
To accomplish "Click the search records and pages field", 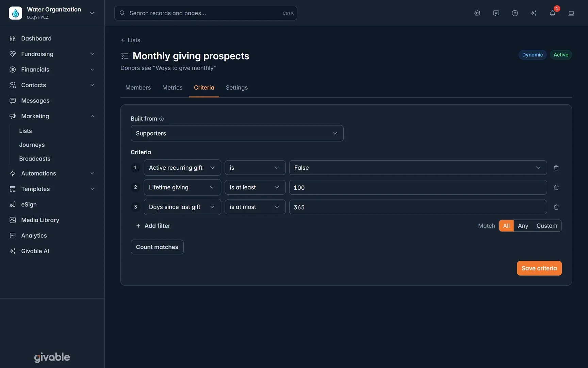I will coord(206,13).
